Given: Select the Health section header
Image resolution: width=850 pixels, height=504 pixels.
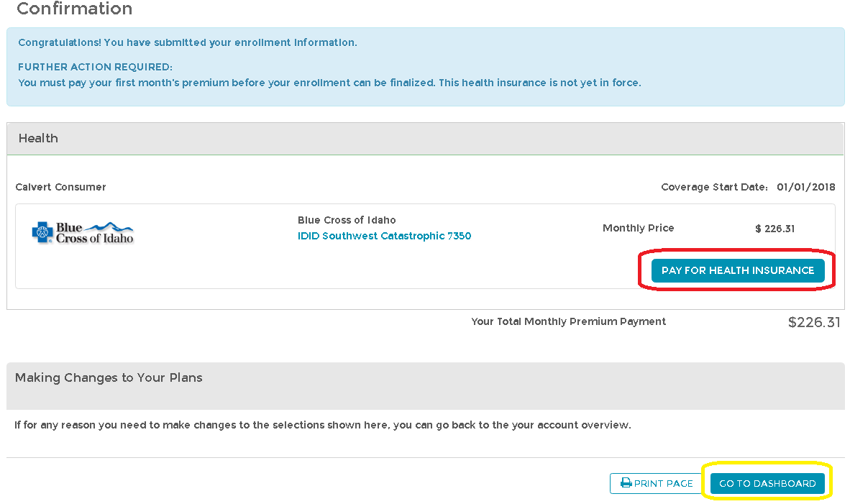Looking at the screenshot, I should 38,138.
